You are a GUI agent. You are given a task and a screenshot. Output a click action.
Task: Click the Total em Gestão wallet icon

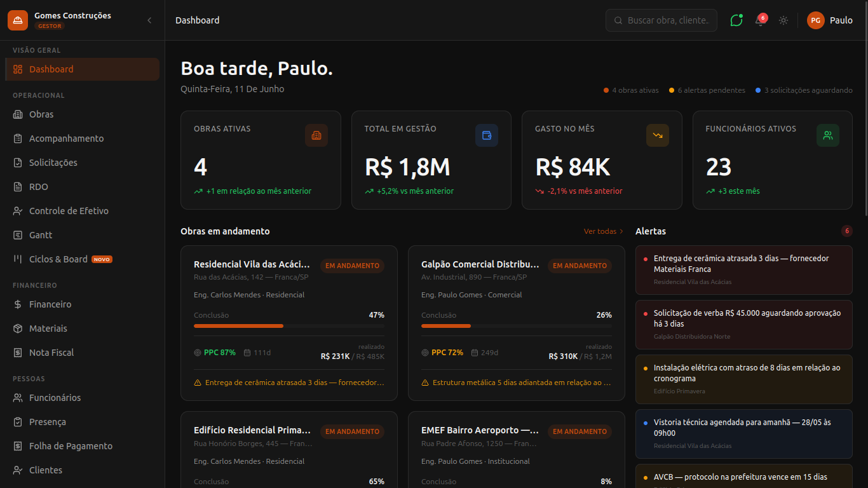tap(487, 135)
